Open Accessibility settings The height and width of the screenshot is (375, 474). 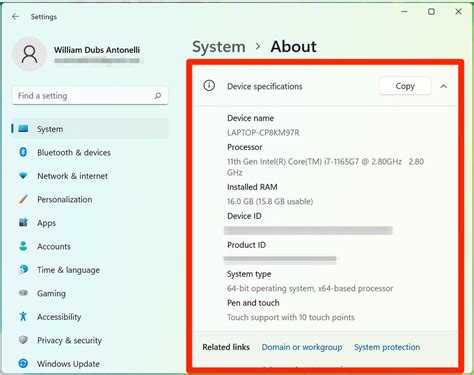point(90,317)
